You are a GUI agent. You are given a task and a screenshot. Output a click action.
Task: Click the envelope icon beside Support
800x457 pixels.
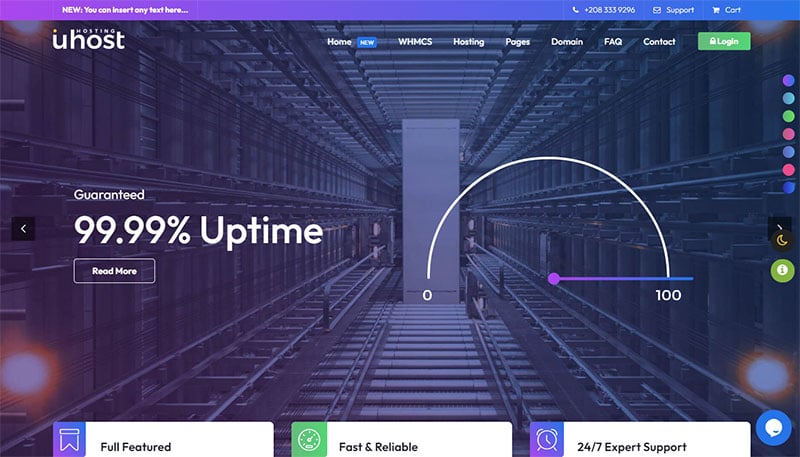(657, 10)
